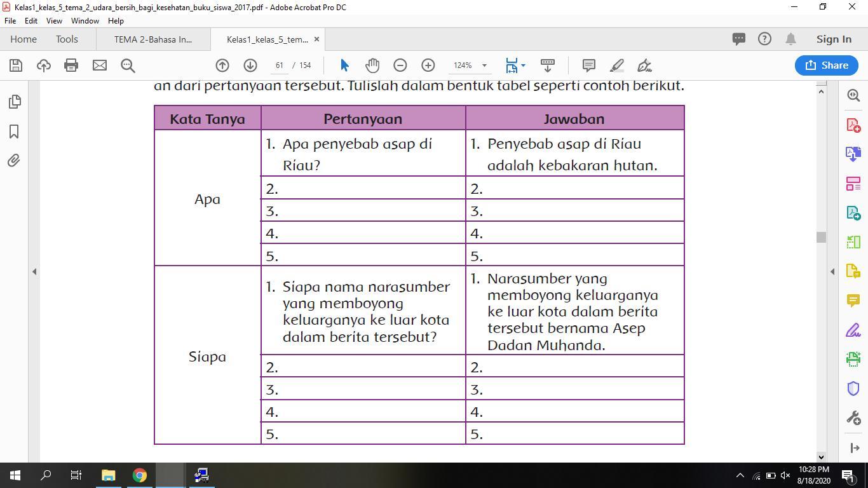Open the Windows action center notifications
The height and width of the screenshot is (488, 868).
[x=848, y=475]
